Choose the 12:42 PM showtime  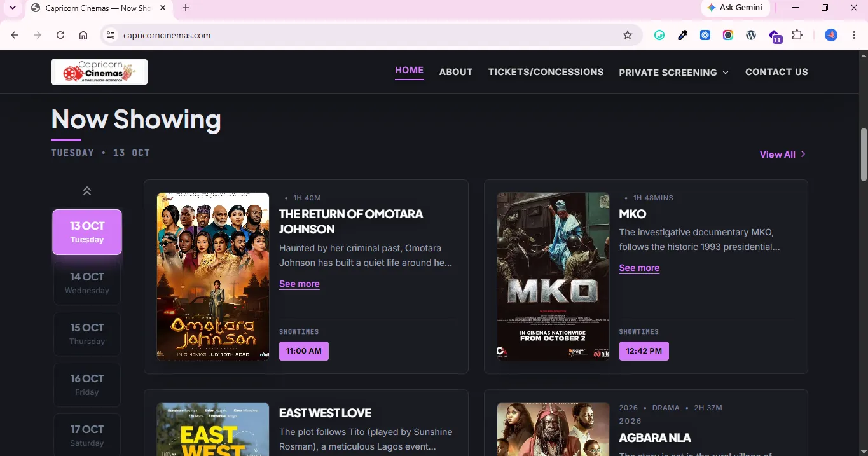[644, 351]
